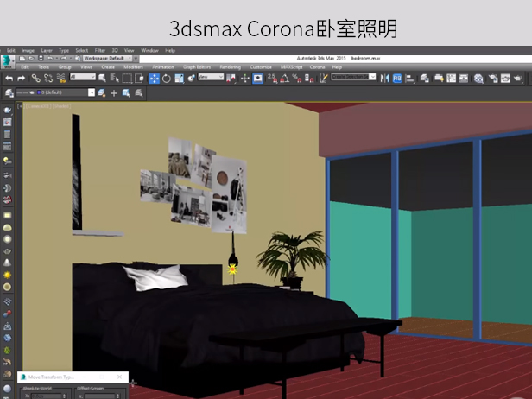532x399 pixels.
Task: Open the Corona menu
Action: pos(317,66)
